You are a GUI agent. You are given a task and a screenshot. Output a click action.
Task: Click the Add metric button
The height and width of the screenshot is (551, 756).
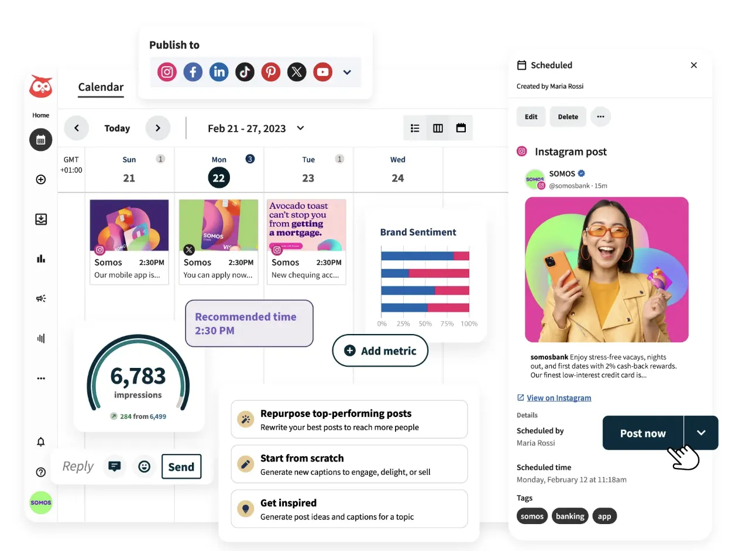380,350
